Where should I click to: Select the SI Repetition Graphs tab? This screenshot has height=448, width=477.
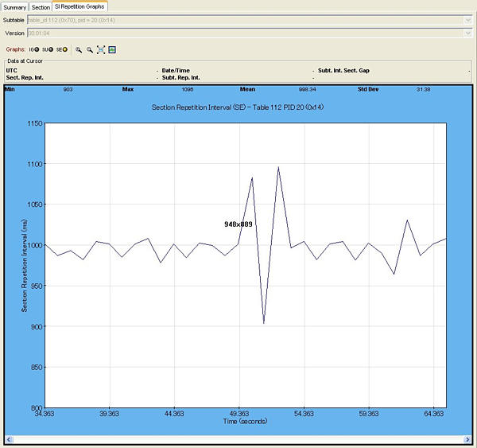[x=79, y=6]
